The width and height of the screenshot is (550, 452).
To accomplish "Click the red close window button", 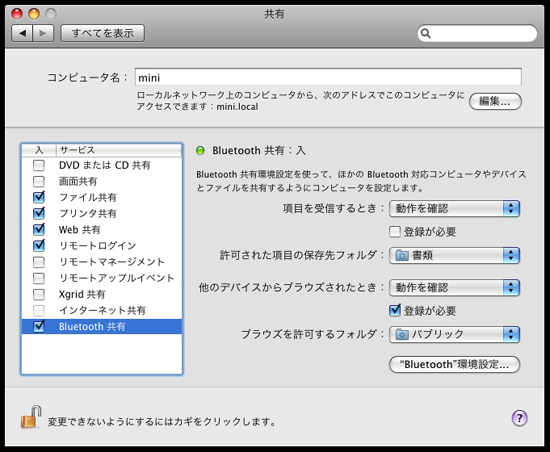I will (17, 14).
